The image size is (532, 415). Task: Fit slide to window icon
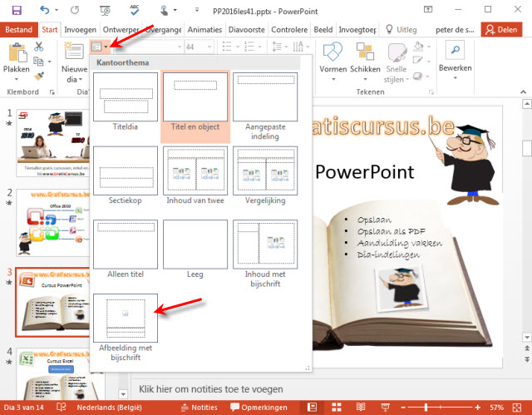point(517,408)
